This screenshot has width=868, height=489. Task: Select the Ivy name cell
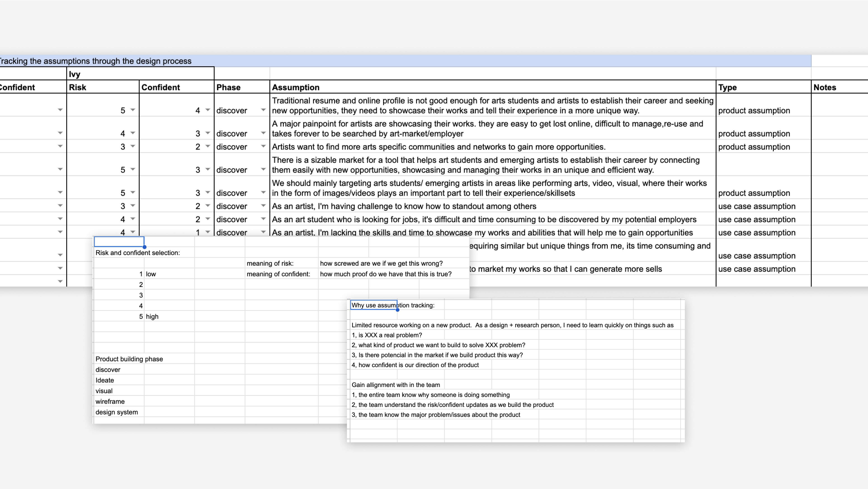(74, 74)
